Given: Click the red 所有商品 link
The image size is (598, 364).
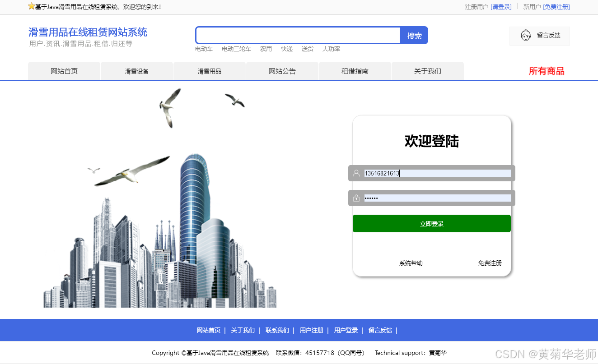Looking at the screenshot, I should pos(547,71).
